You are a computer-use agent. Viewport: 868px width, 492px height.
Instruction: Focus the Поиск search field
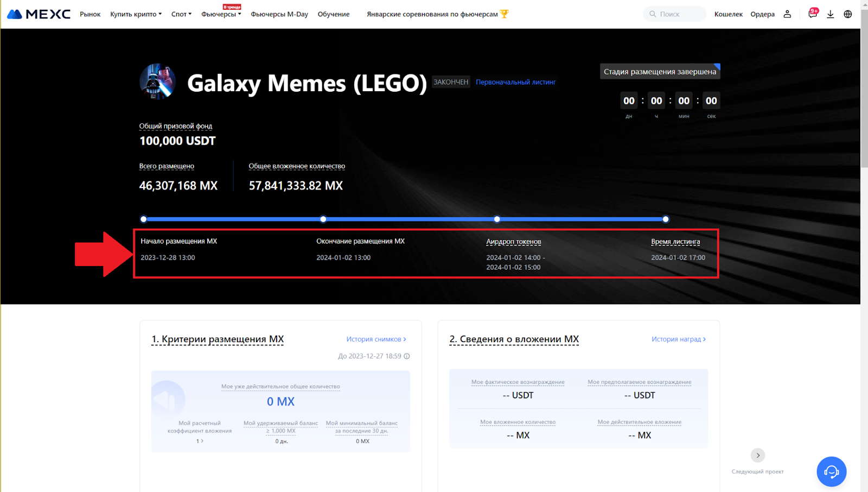coord(675,14)
